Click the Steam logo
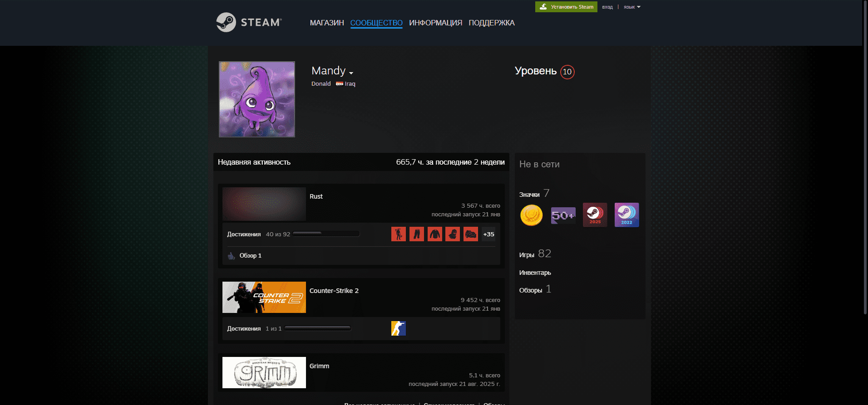The width and height of the screenshot is (868, 405). coord(249,22)
